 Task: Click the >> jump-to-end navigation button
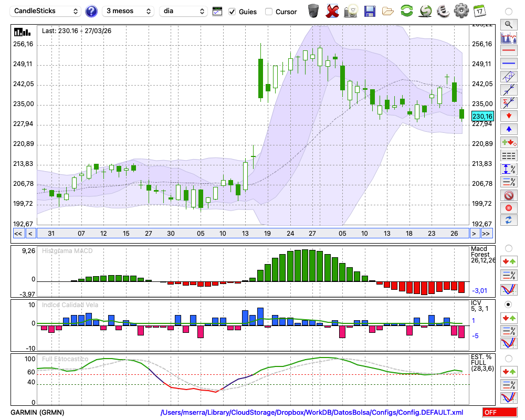(x=486, y=233)
